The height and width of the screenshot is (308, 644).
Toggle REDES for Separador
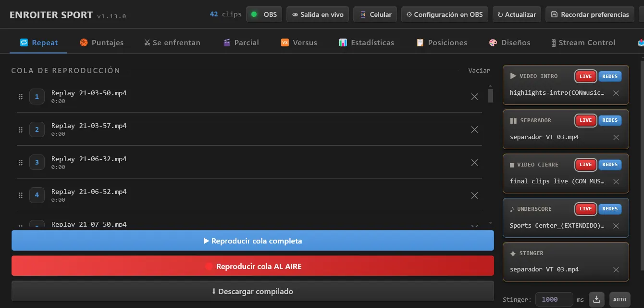pos(610,120)
